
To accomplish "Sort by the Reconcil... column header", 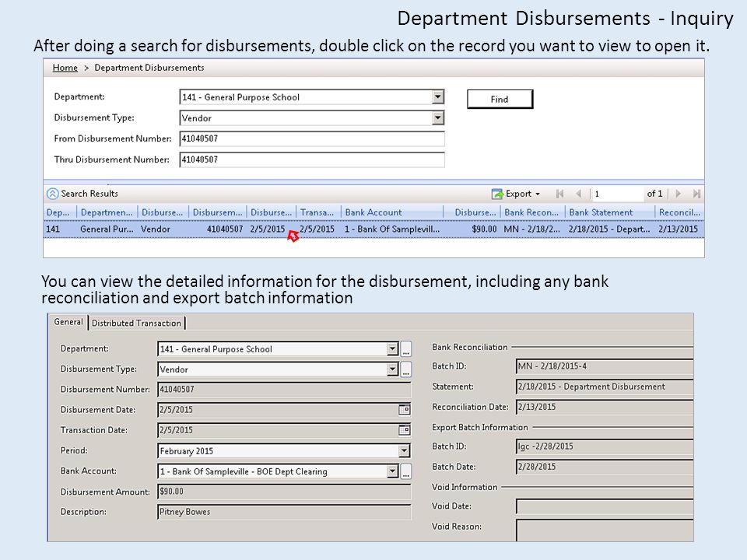I will coord(679,212).
